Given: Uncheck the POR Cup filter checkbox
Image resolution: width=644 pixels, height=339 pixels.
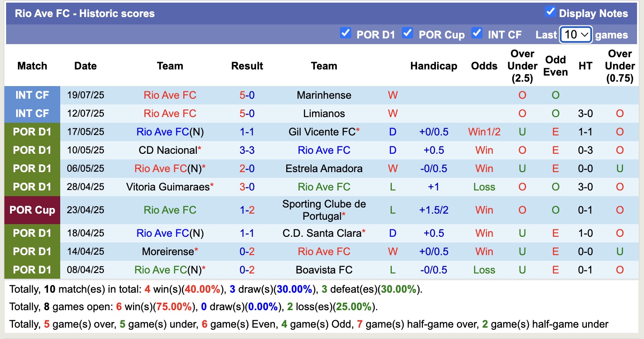Looking at the screenshot, I should pyautogui.click(x=408, y=33).
